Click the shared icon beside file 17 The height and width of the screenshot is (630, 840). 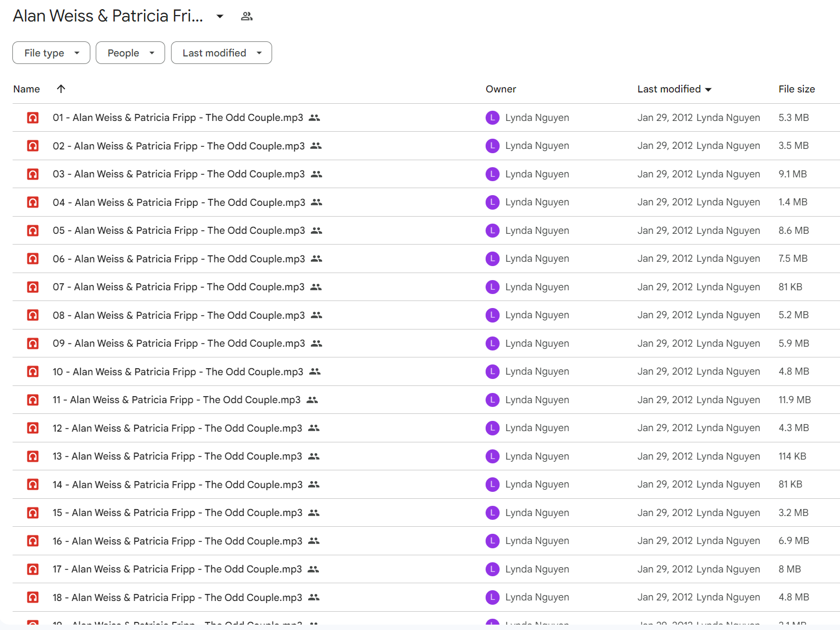(314, 569)
